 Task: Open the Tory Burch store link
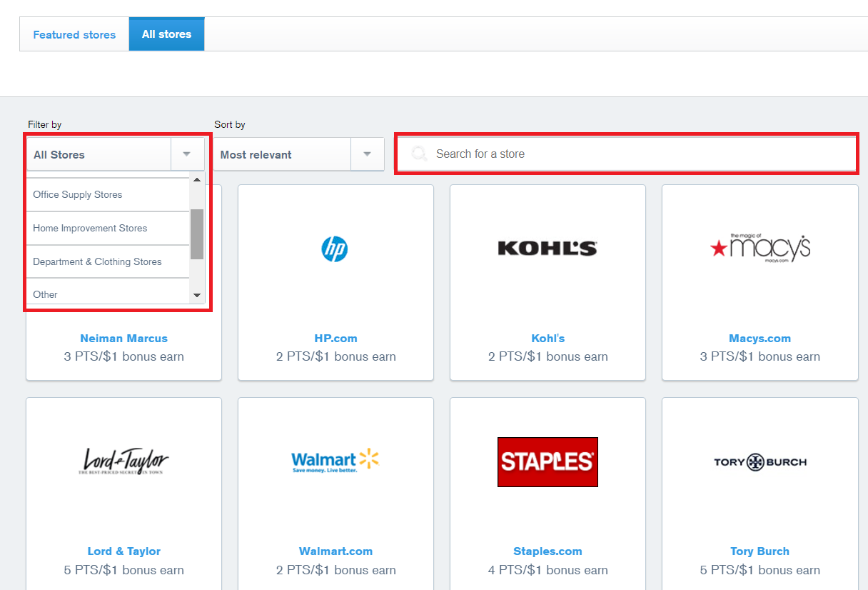[x=760, y=551]
